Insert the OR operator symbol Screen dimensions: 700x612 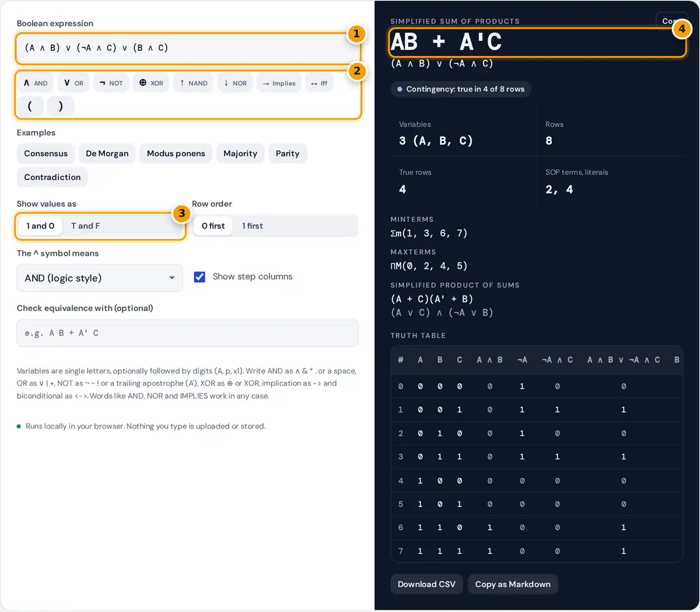click(73, 83)
